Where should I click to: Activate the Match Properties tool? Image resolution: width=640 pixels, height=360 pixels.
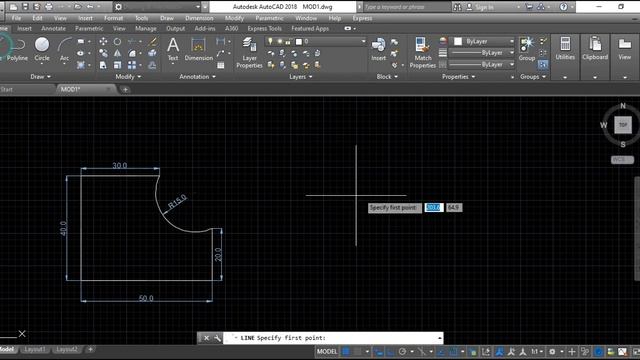pyautogui.click(x=422, y=53)
